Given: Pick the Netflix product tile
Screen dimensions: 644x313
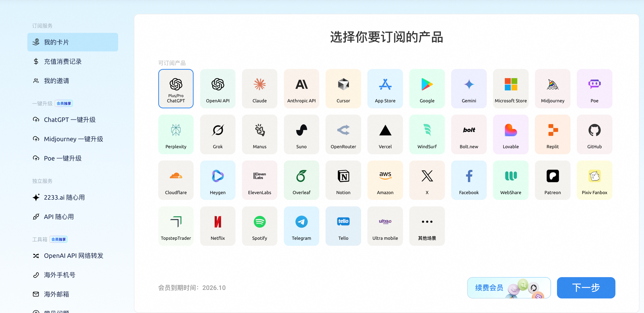Looking at the screenshot, I should [x=218, y=226].
